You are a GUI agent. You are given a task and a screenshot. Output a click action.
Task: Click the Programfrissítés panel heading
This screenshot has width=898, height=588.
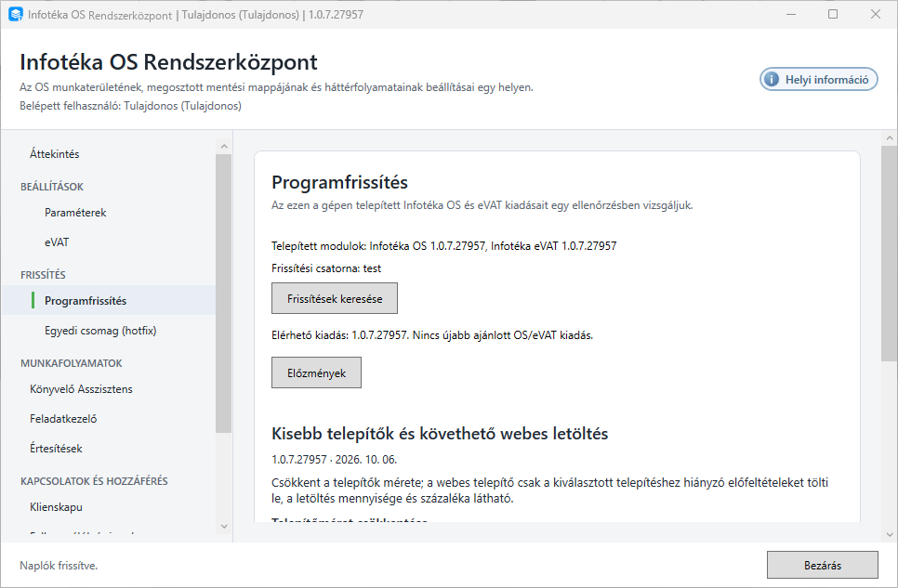pos(339,182)
